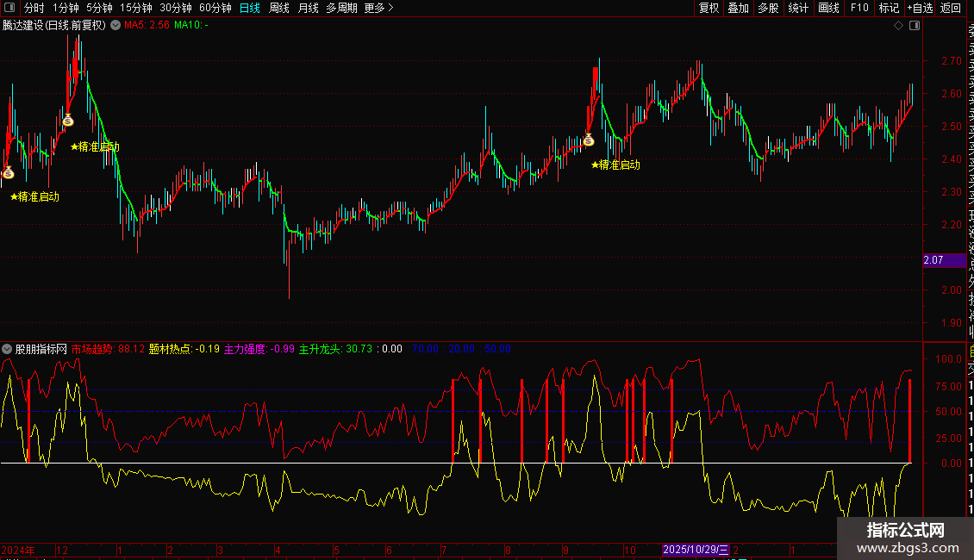Open the 腾达建设 main chart indicator dropdown
This screenshot has height=560, width=974.
pos(116,25)
